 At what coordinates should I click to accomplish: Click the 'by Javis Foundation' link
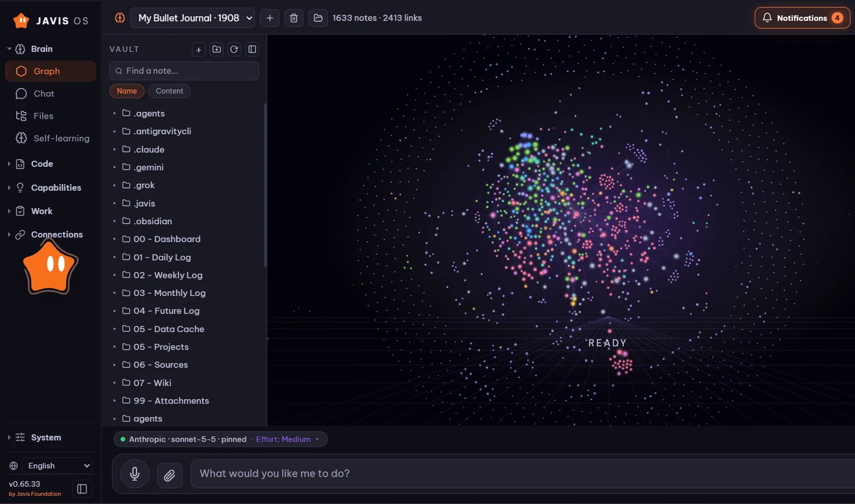coord(35,494)
